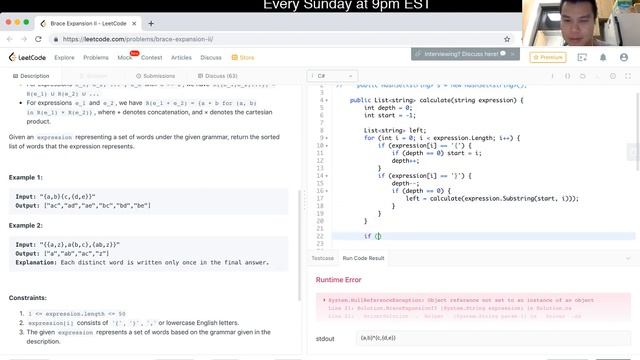
Task: Collapse the fold arrow at line 10
Action: click(327, 146)
